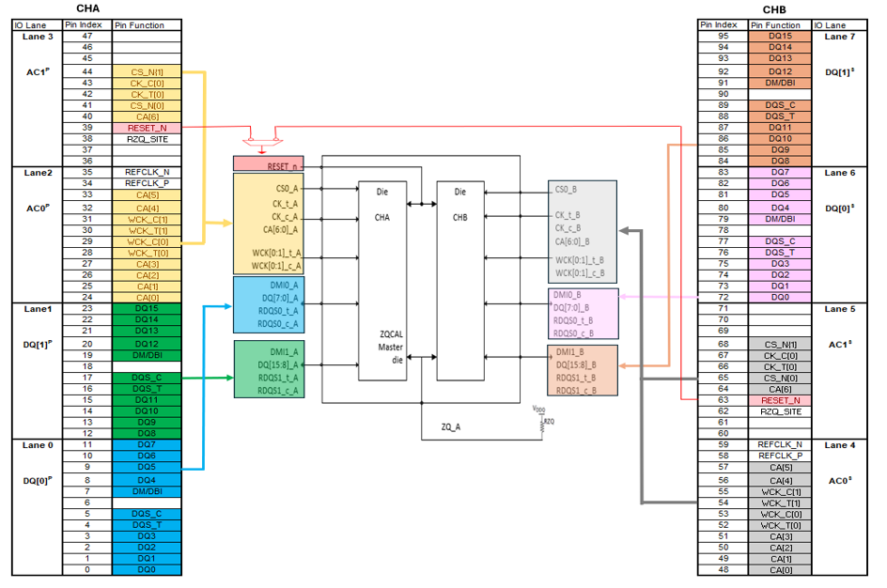Select the RESET_N cell at pin index 39

pos(147,129)
